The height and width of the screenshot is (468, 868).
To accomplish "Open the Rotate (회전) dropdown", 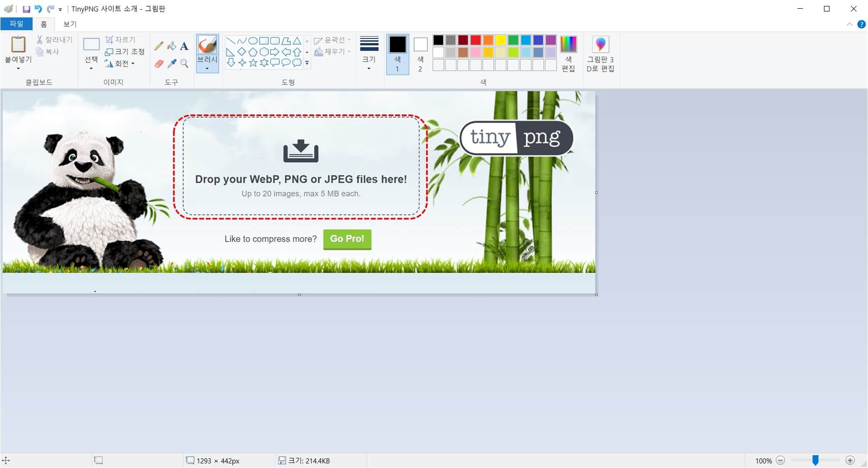I will pos(120,63).
